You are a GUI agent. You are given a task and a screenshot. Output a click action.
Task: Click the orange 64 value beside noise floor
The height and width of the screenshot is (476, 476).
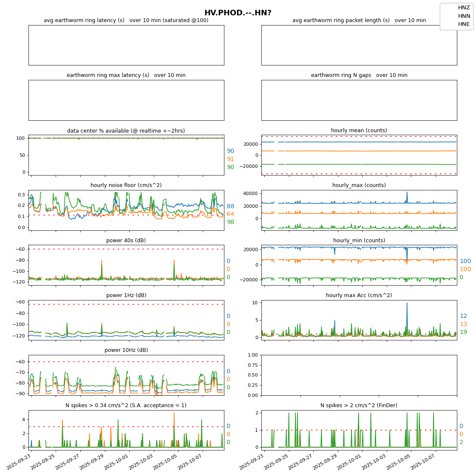click(x=230, y=214)
